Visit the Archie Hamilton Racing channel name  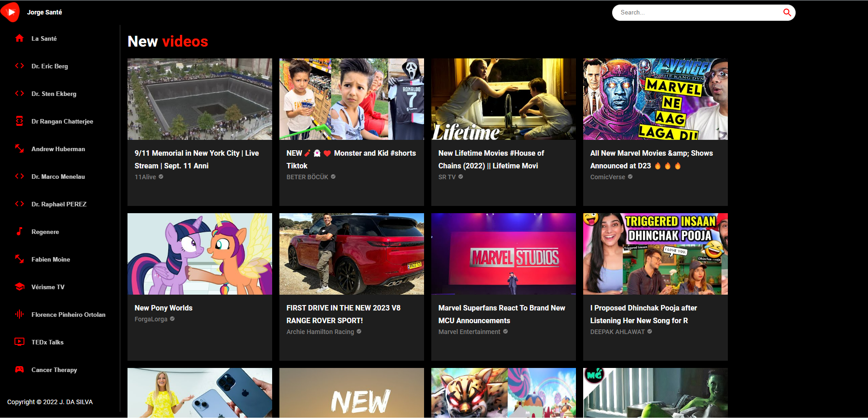(320, 332)
